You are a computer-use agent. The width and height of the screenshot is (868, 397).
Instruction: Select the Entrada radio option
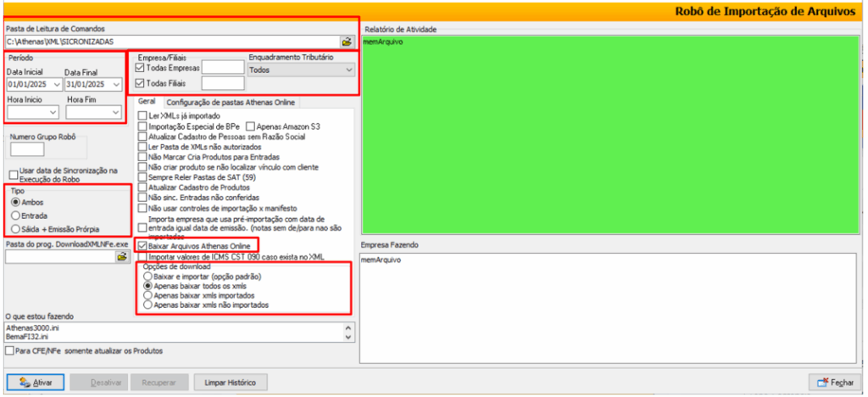15,215
